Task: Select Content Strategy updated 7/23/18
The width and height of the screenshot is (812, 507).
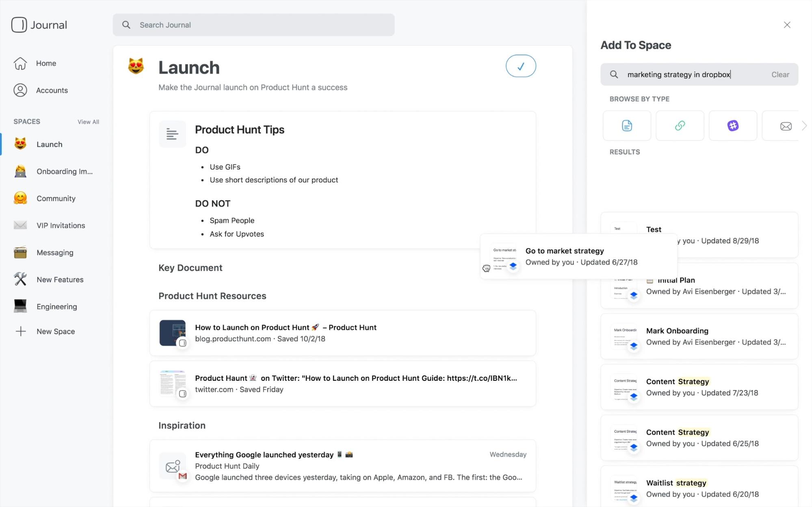Action: point(699,387)
